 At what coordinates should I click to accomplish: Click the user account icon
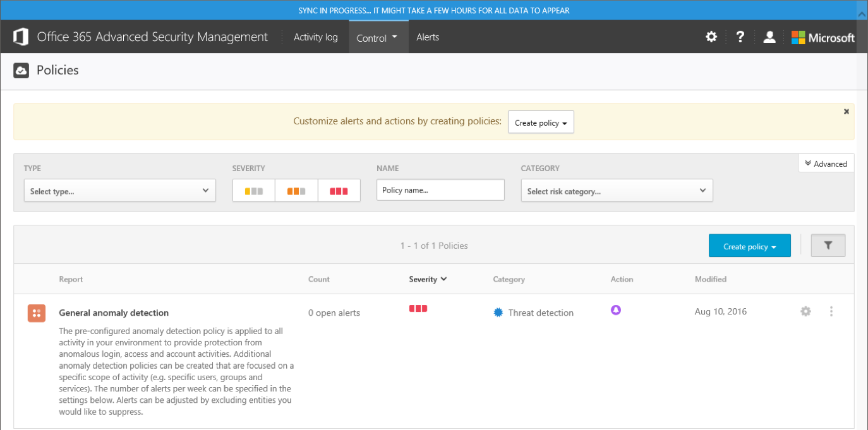click(769, 37)
